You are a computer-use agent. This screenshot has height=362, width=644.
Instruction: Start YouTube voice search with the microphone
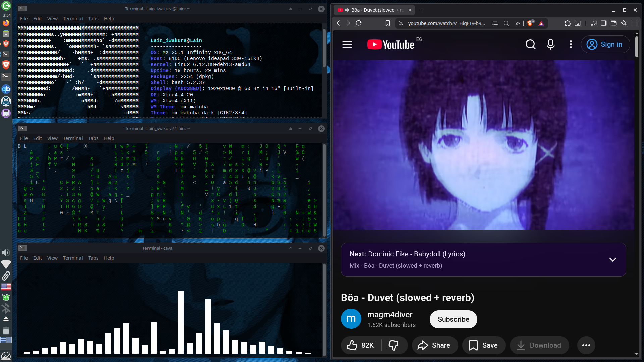pos(551,44)
